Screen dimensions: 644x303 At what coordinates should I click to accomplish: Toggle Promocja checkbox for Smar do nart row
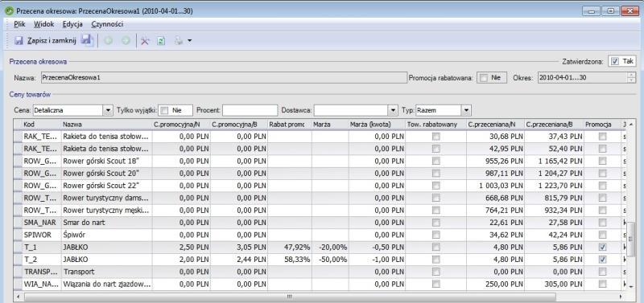[602, 223]
